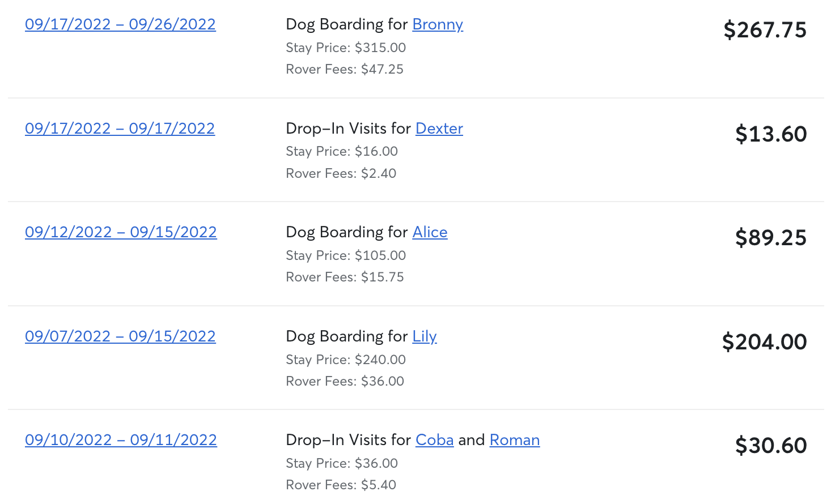Select the $13.60 payout amount
This screenshot has height=504, width=831.
(771, 134)
